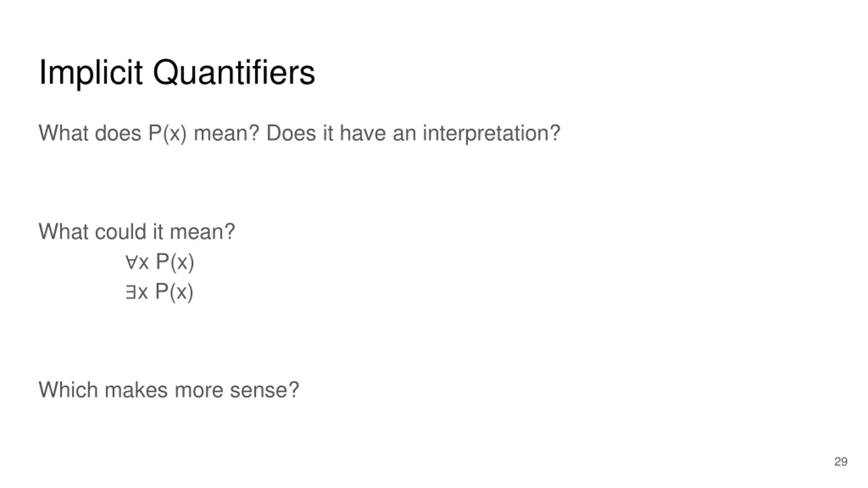
Task: Click P(x) after the ∃x quantifier
Action: [x=174, y=292]
